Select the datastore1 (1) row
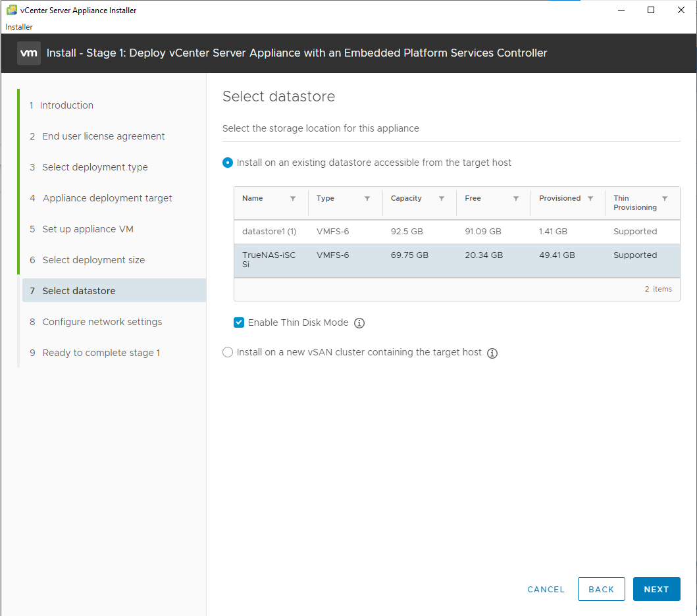 point(457,232)
